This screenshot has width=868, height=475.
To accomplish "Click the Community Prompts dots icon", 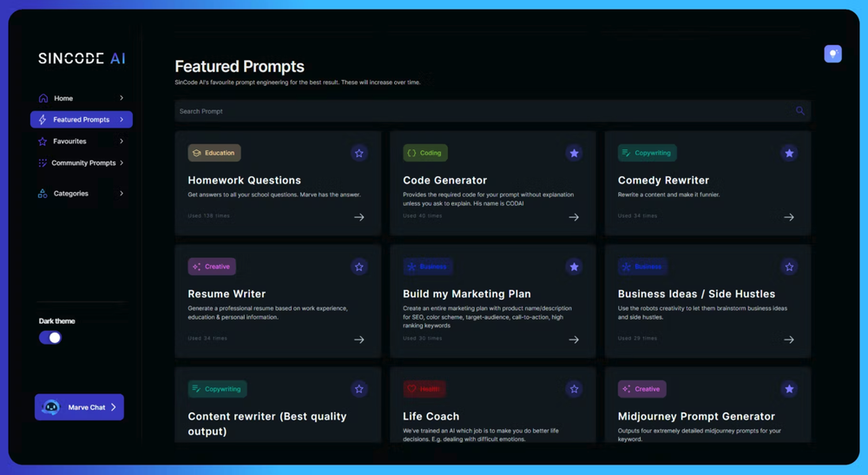I will tap(42, 162).
